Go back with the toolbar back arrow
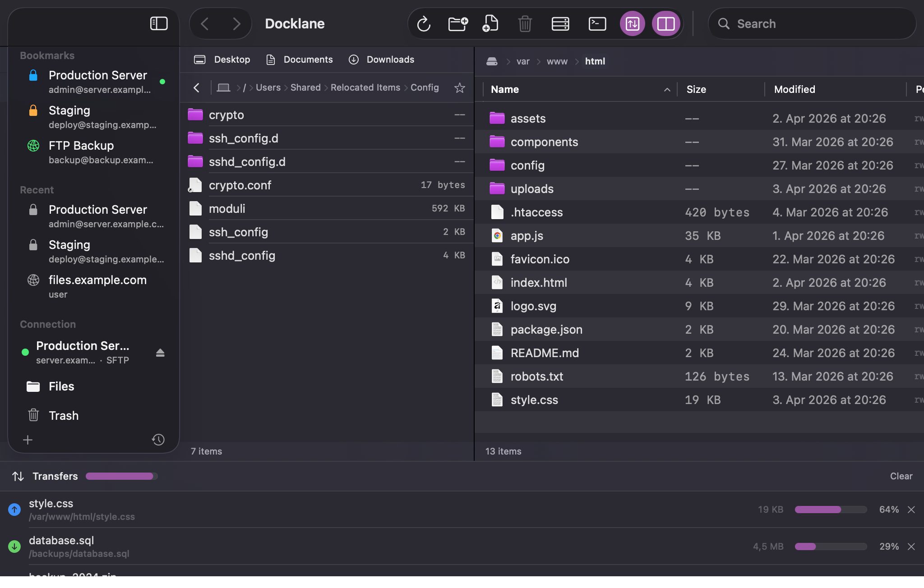The height and width of the screenshot is (588, 924). click(x=205, y=23)
